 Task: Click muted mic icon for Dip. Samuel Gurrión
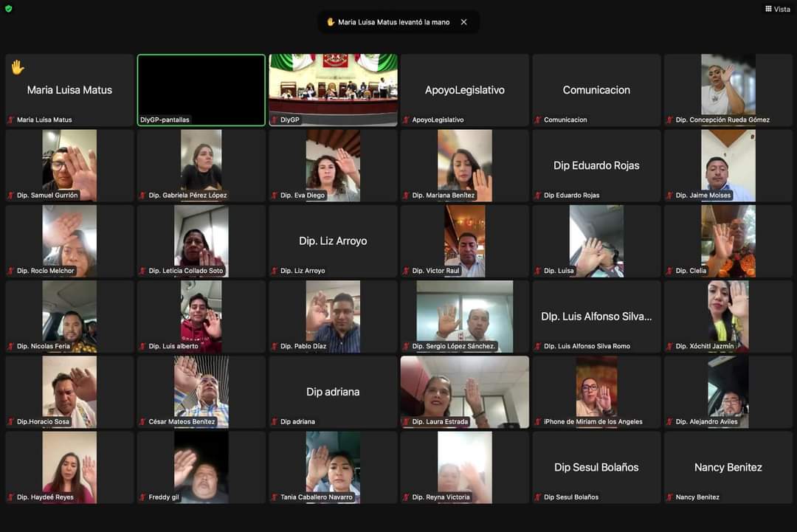(x=11, y=196)
